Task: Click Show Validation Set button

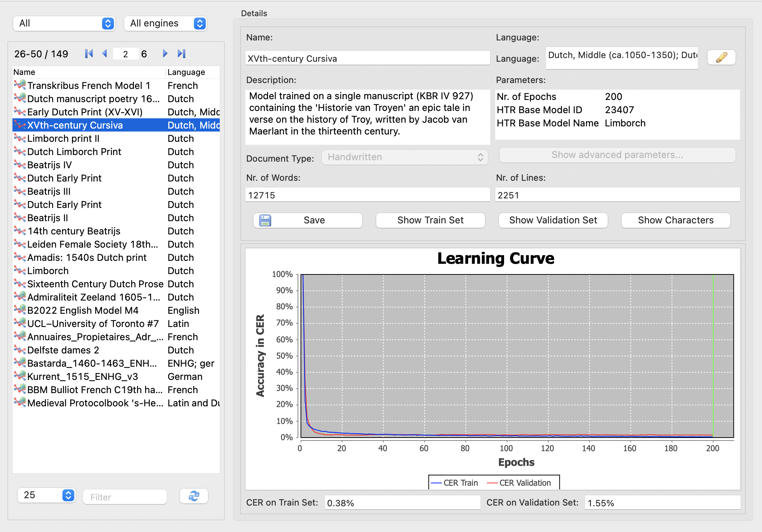Action: (553, 220)
